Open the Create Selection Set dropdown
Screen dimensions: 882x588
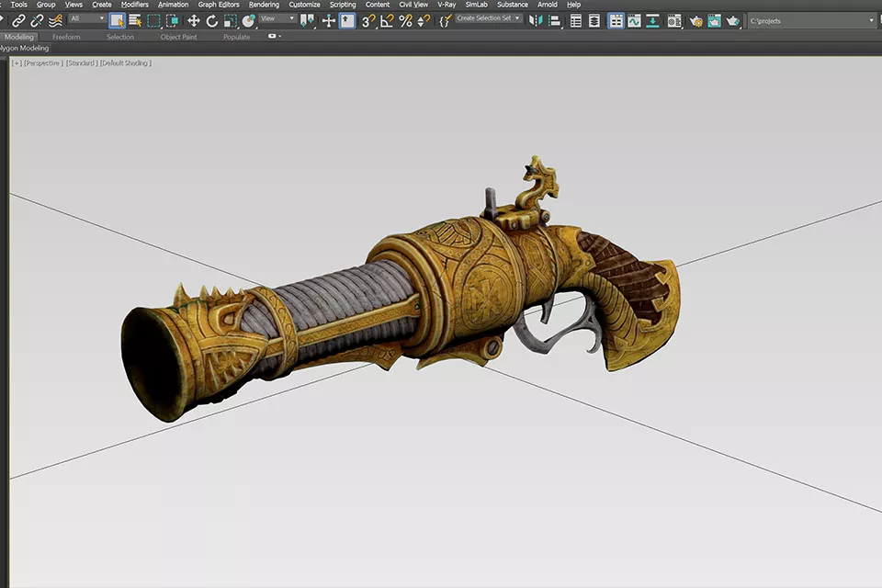[488, 18]
